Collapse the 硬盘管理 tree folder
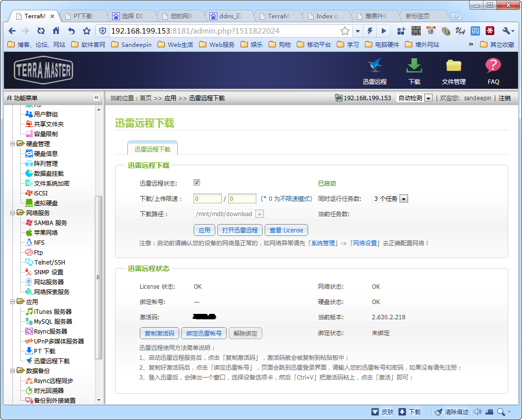The image size is (522, 420). (13, 144)
